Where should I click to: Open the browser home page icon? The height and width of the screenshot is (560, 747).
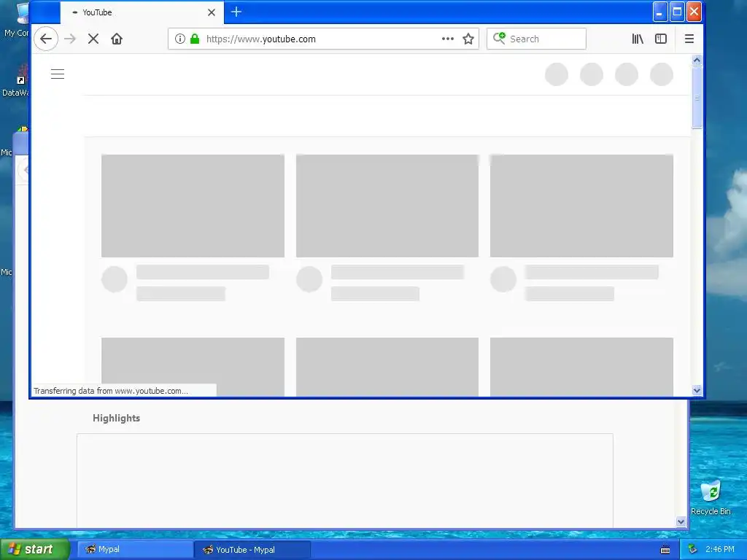pyautogui.click(x=117, y=39)
